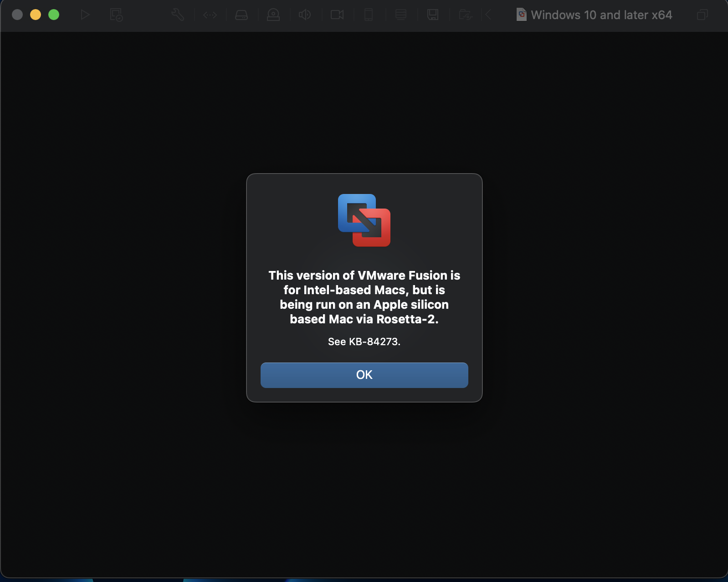Click the camera icon in the toolbar
728x582 pixels.
tap(337, 15)
